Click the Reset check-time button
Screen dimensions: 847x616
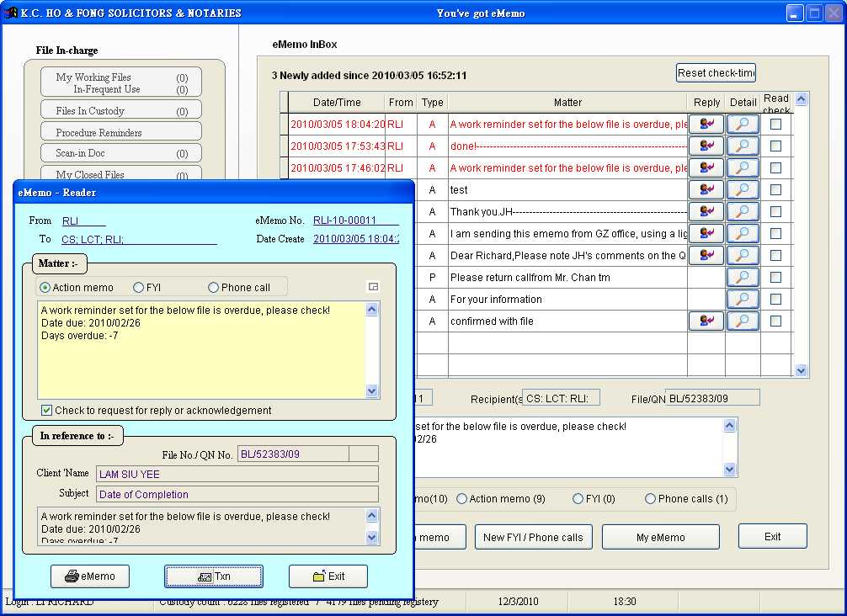click(716, 72)
